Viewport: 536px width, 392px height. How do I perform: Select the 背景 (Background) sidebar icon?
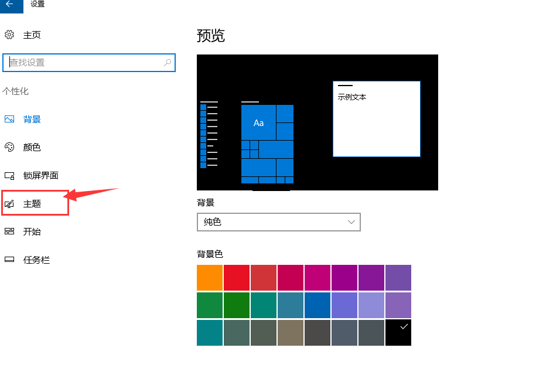click(x=10, y=119)
